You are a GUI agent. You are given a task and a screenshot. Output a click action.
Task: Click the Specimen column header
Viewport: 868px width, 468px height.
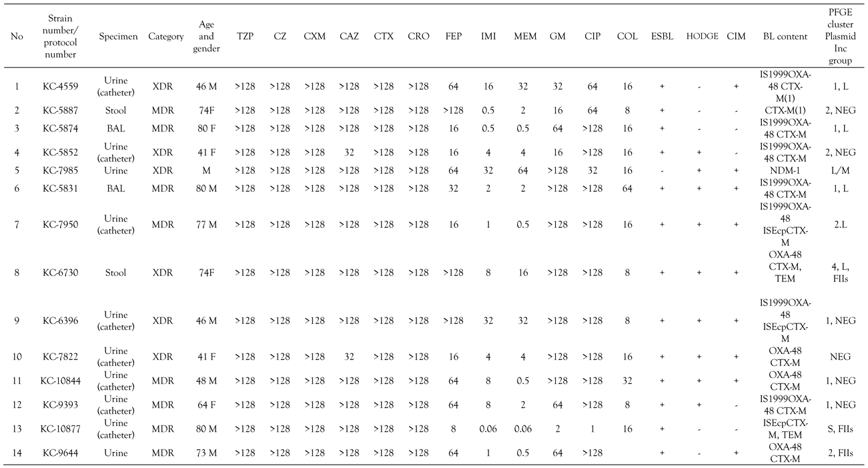point(118,37)
